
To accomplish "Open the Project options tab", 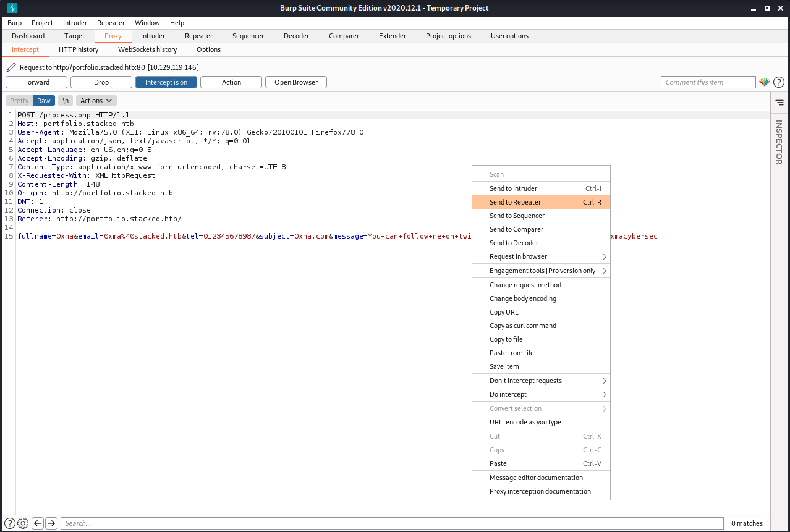I will [x=448, y=36].
